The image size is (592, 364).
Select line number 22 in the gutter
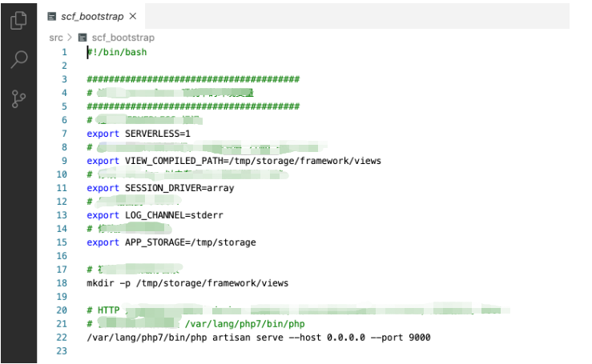tap(62, 338)
